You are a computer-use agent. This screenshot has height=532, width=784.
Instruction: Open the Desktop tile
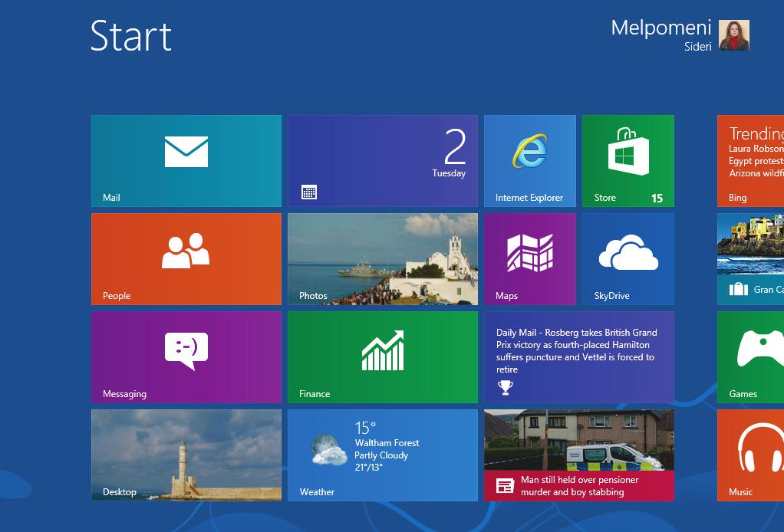tap(186, 455)
